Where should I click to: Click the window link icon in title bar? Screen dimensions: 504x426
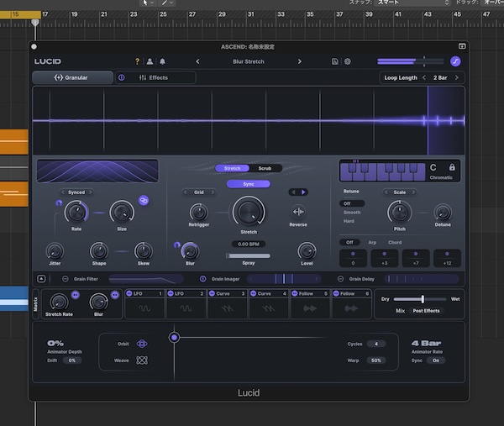[x=462, y=46]
